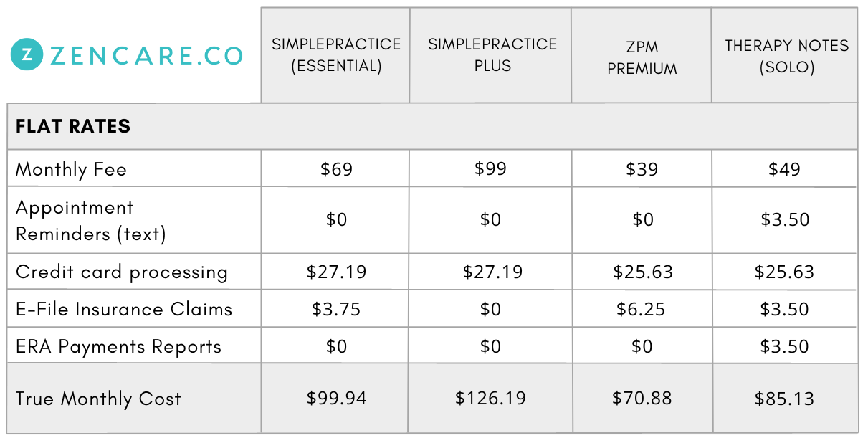This screenshot has width=868, height=443.
Task: Select the $6.25 E-File claims cell
Action: (x=642, y=309)
